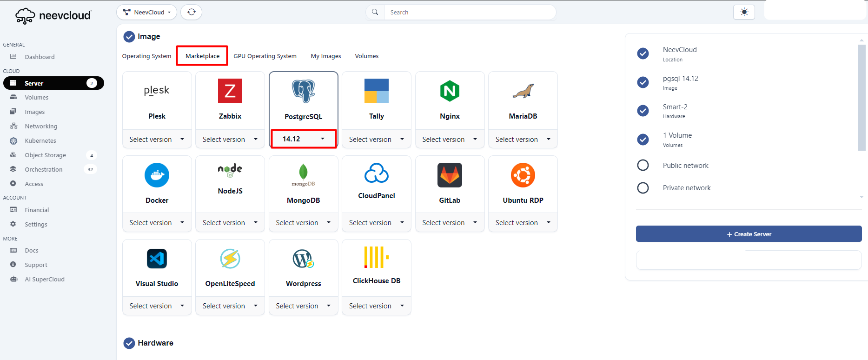This screenshot has height=360, width=868.
Task: Open the PostgreSQL 14.12 version dropdown
Action: coord(304,139)
